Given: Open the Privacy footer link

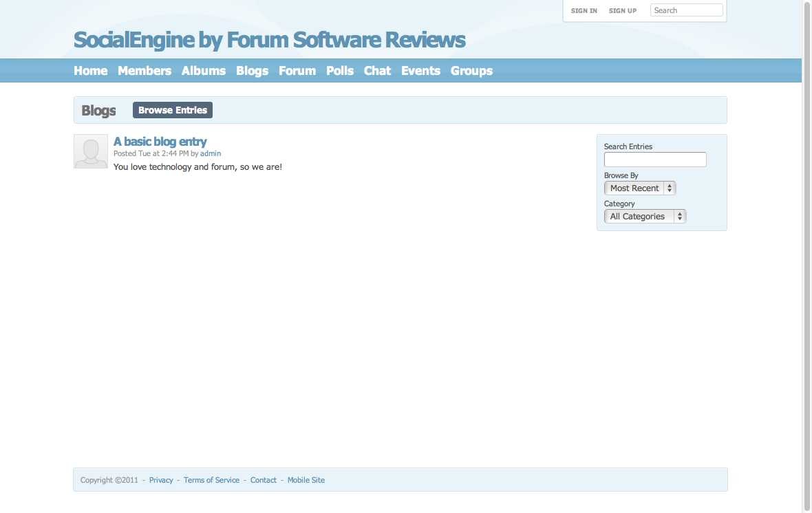Looking at the screenshot, I should (x=161, y=481).
